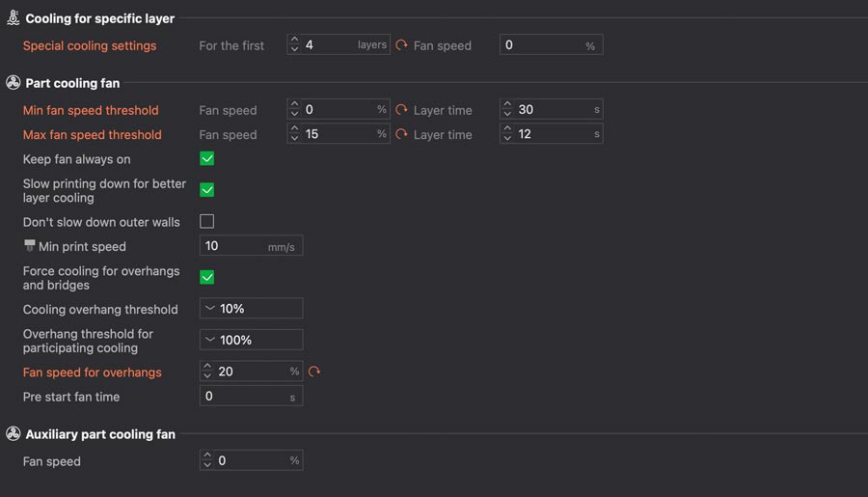Disable Keep fan always on

tap(206, 159)
